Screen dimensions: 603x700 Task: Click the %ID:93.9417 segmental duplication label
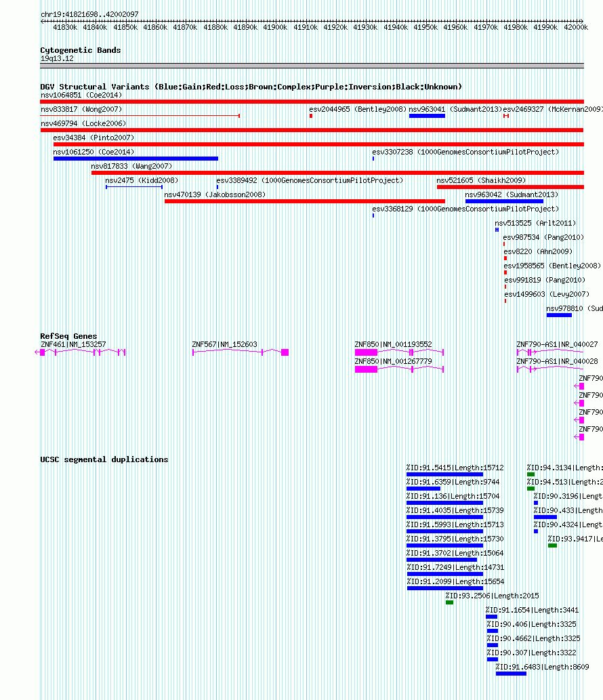pos(575,539)
